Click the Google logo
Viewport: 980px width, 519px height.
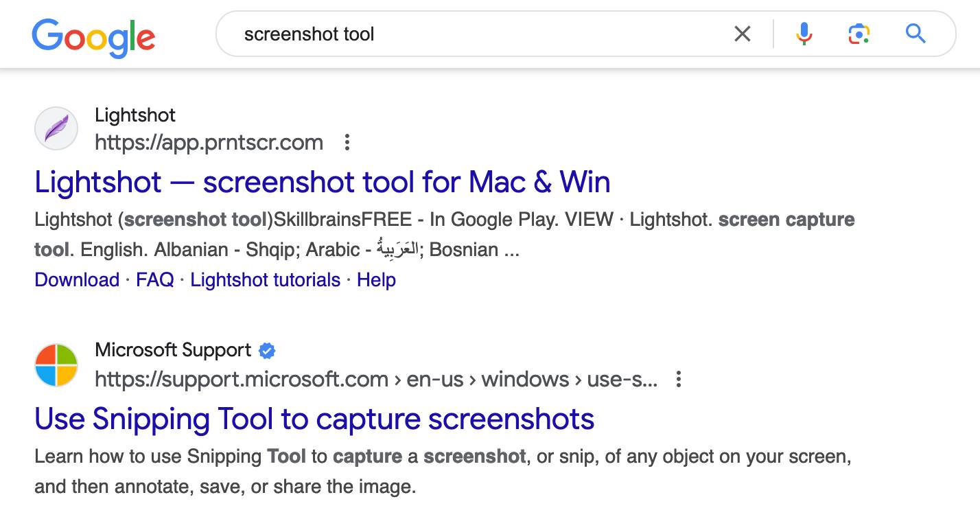pyautogui.click(x=93, y=37)
